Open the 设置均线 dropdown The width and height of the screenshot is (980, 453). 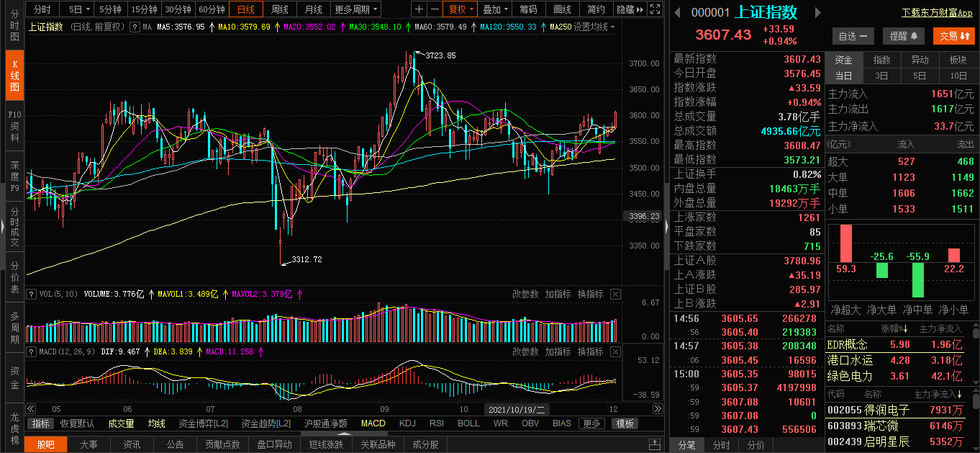pyautogui.click(x=594, y=27)
